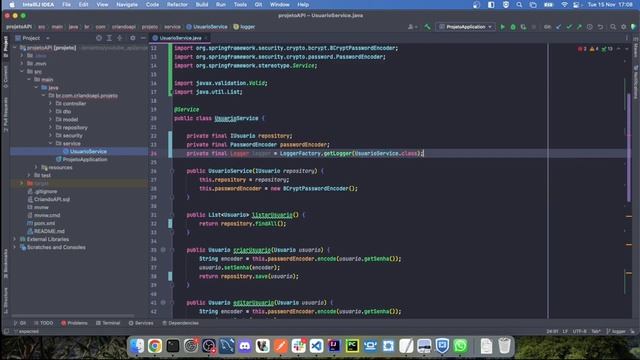Viewport: 640px width, 360px height.
Task: Open ProjetoApplication run configuration dropdown
Action: [x=466, y=27]
